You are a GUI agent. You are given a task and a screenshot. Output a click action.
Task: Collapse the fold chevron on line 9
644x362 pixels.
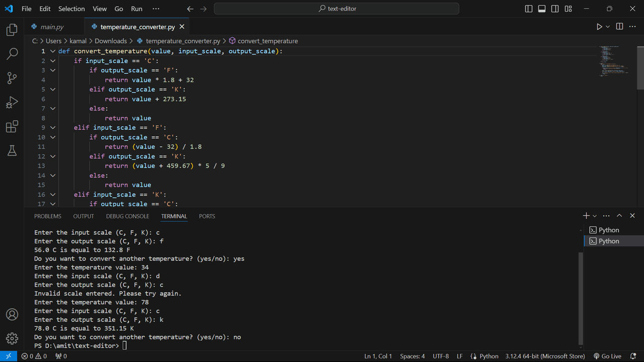pyautogui.click(x=52, y=128)
